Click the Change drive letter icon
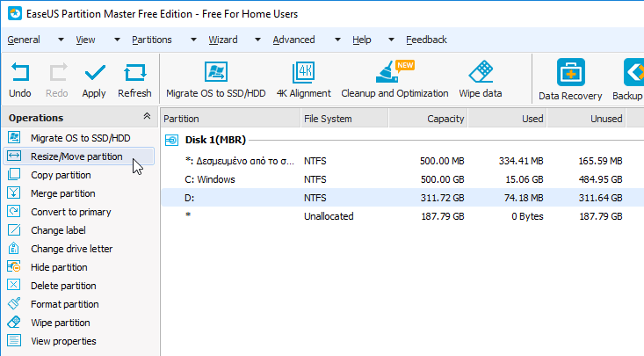Viewport: 644px width, 356px height. point(14,249)
